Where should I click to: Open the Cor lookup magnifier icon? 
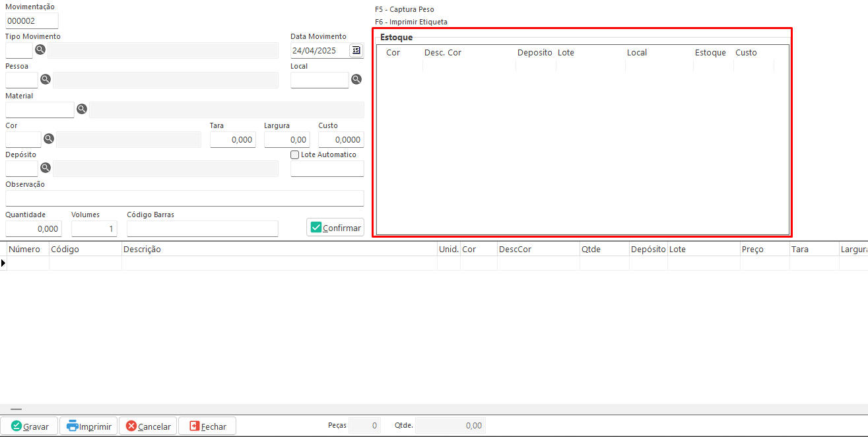pyautogui.click(x=49, y=139)
